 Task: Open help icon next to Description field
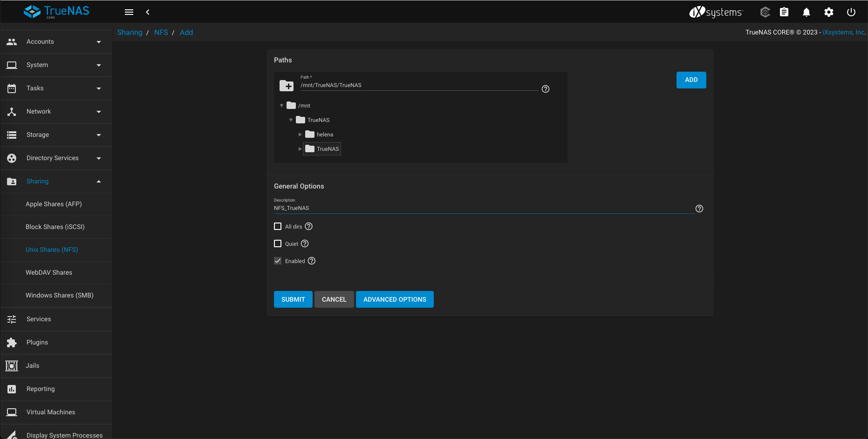click(x=699, y=209)
